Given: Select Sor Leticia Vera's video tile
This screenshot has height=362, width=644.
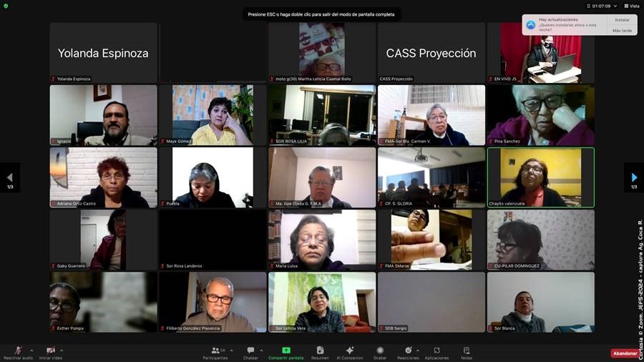Looking at the screenshot, I should [x=322, y=302].
